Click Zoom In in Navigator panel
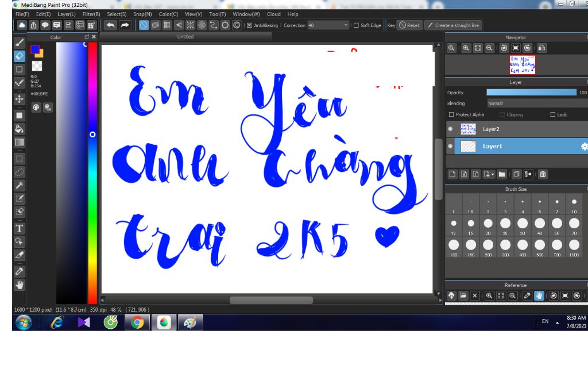This screenshot has height=380, width=588. click(466, 48)
